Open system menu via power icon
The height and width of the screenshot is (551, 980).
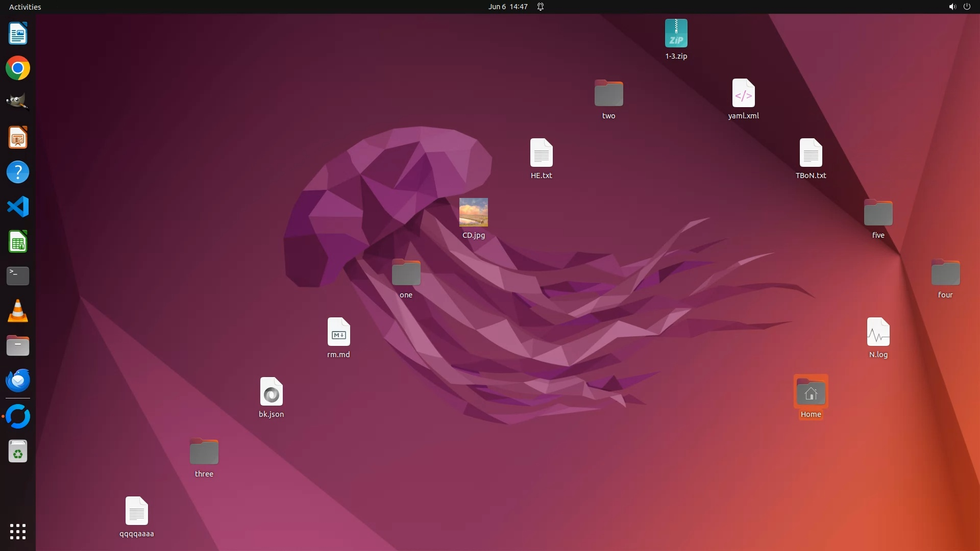pyautogui.click(x=967, y=7)
